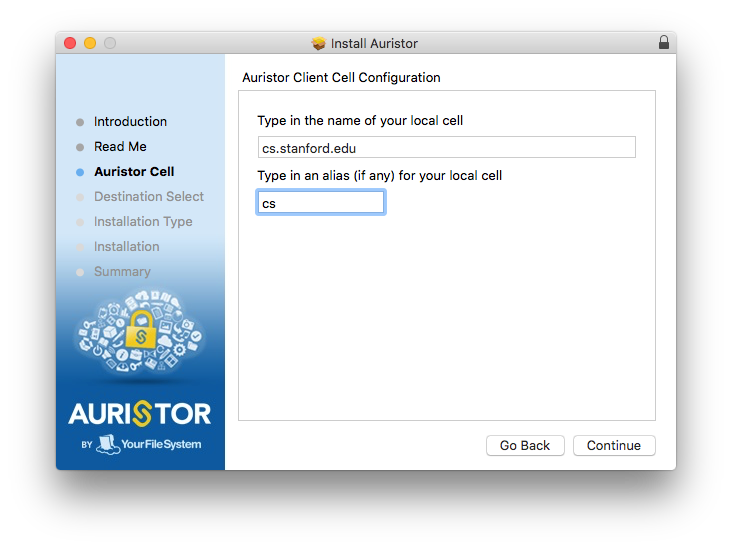The width and height of the screenshot is (732, 550).
Task: Select the Summary step in sidebar
Action: pos(122,272)
